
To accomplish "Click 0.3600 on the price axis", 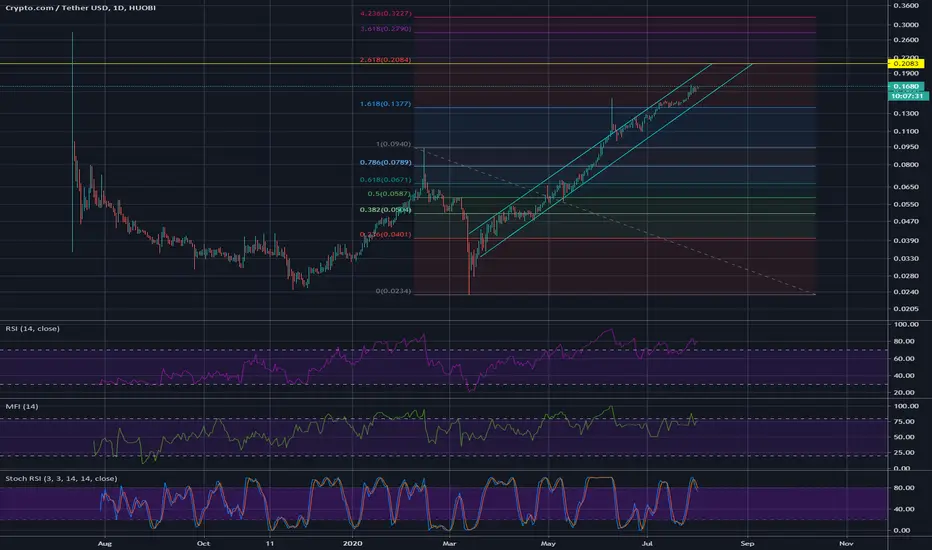I will 906,5.
